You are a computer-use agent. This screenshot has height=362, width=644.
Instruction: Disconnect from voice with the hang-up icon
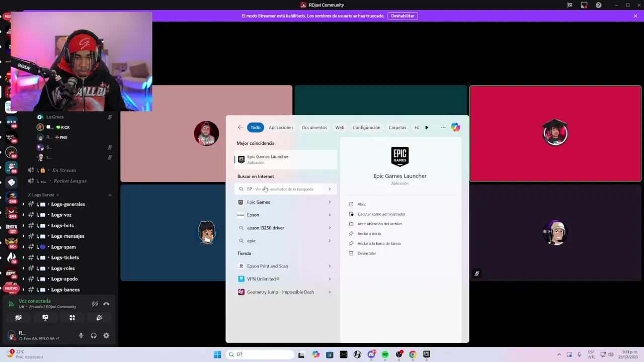(106, 304)
